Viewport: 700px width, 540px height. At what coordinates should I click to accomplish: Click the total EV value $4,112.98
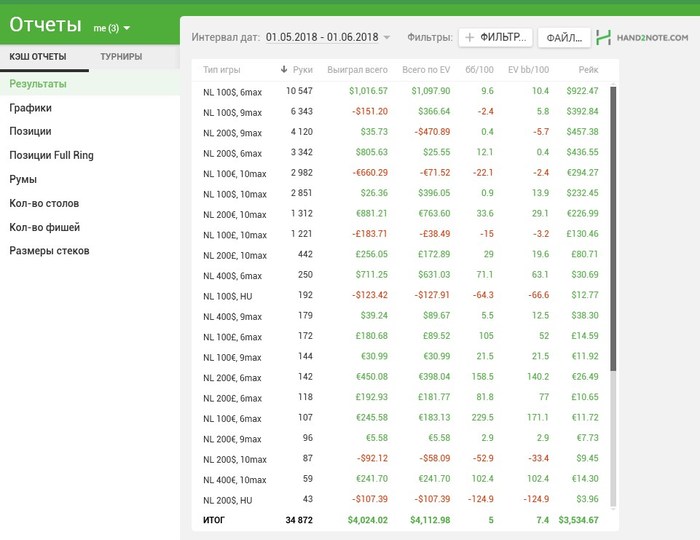point(430,520)
